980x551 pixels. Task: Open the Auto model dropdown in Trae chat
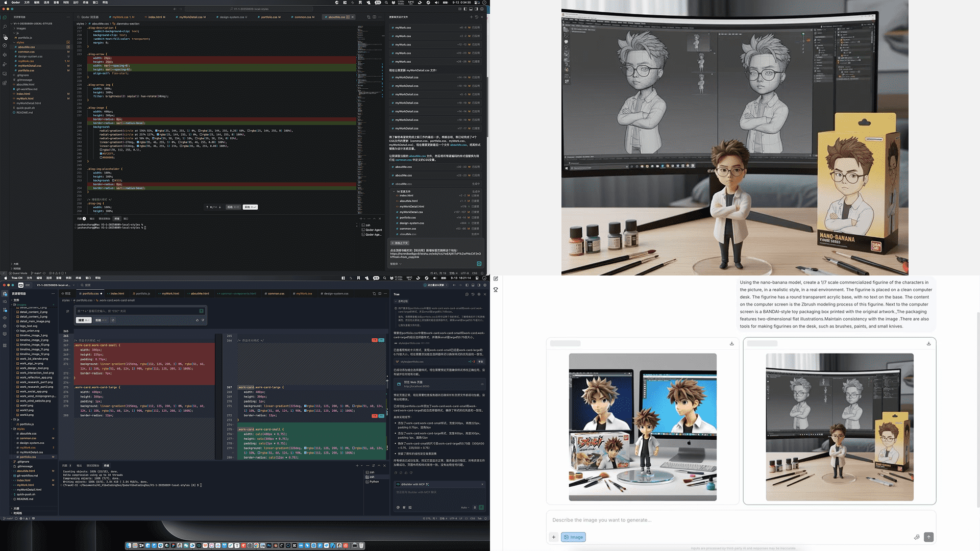coord(464,507)
